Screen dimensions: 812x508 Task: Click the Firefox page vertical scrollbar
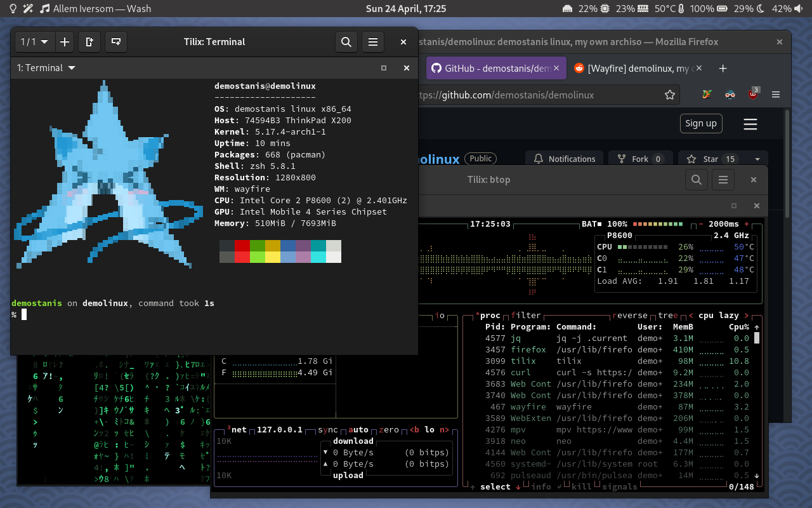click(x=787, y=163)
